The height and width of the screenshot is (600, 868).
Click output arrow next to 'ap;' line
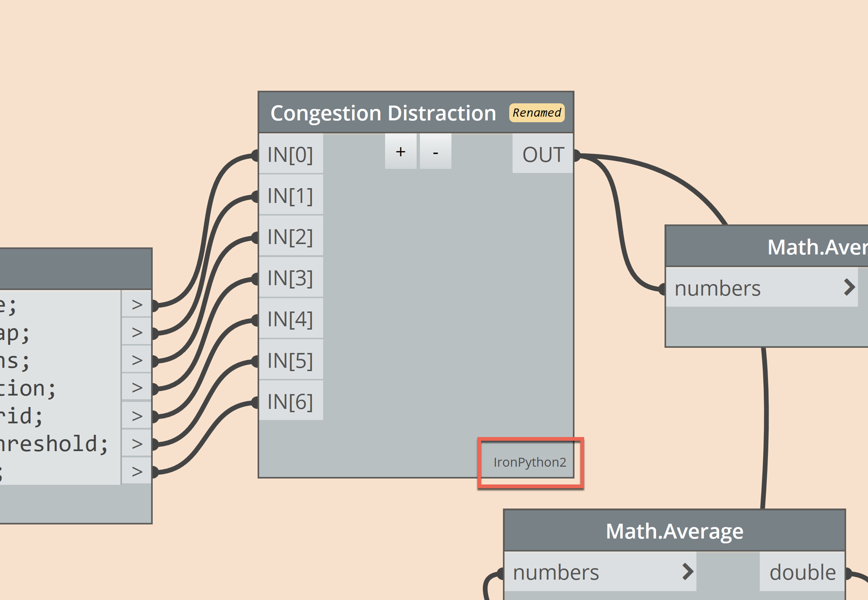[x=137, y=332]
